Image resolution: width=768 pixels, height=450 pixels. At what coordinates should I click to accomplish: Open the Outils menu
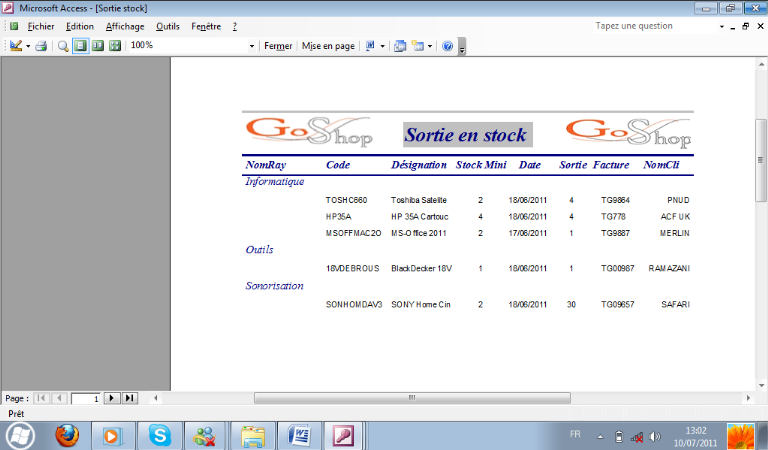(x=167, y=26)
